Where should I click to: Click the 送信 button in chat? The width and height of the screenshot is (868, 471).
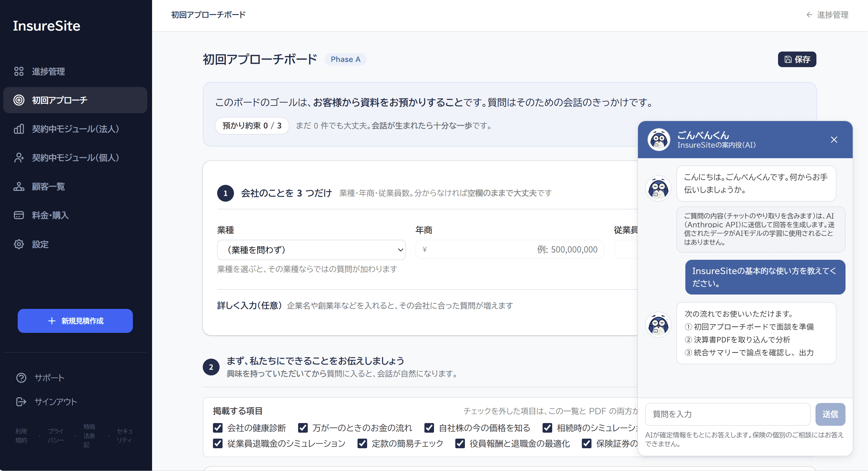[x=830, y=414]
